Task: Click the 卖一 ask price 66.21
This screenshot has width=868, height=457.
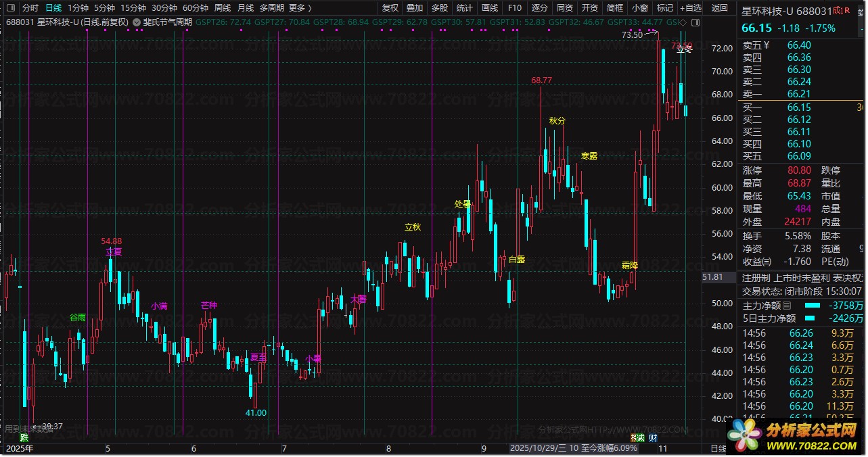Action: pyautogui.click(x=799, y=94)
